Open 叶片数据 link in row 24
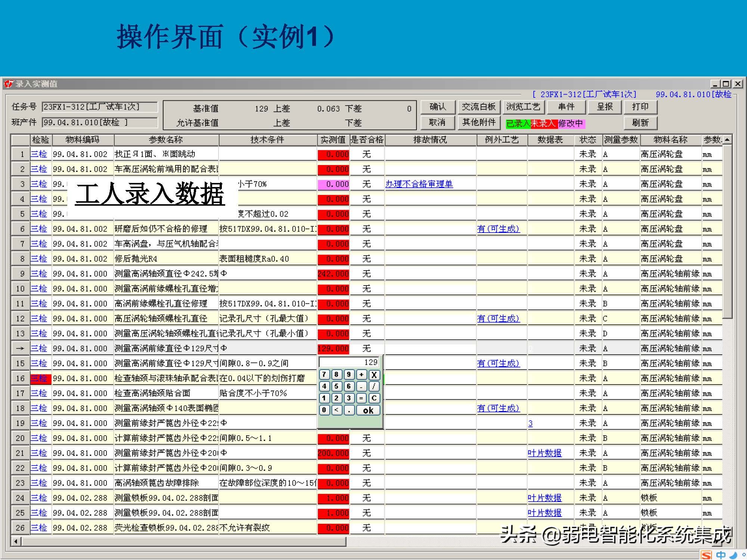The image size is (747, 560). [545, 498]
